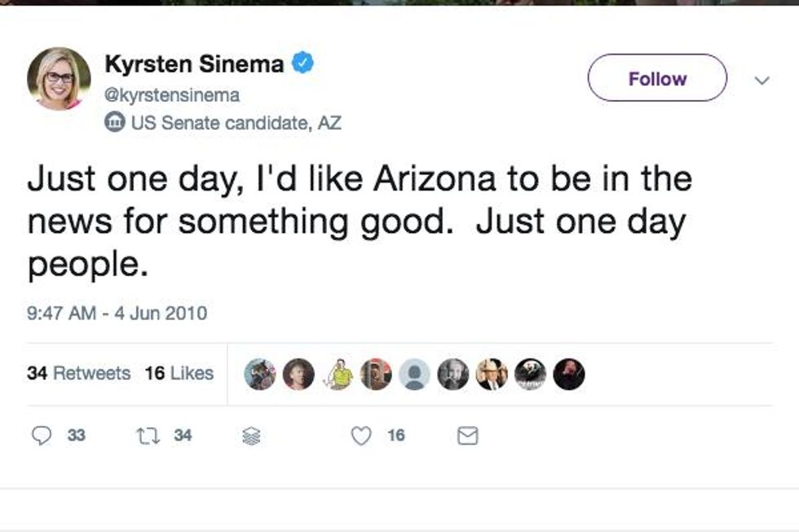Open the yellow-shirt cartoon liker avatar
The image size is (799, 532).
point(338,374)
